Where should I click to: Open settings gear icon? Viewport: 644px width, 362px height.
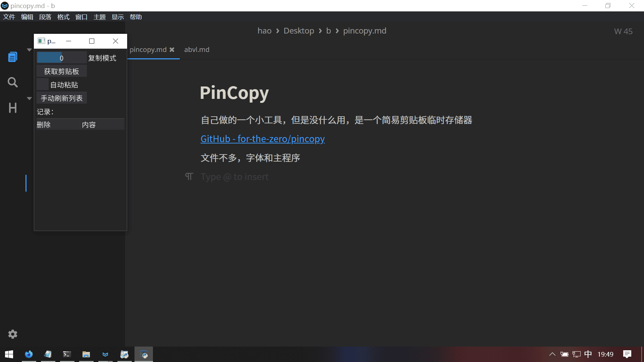pos(12,334)
